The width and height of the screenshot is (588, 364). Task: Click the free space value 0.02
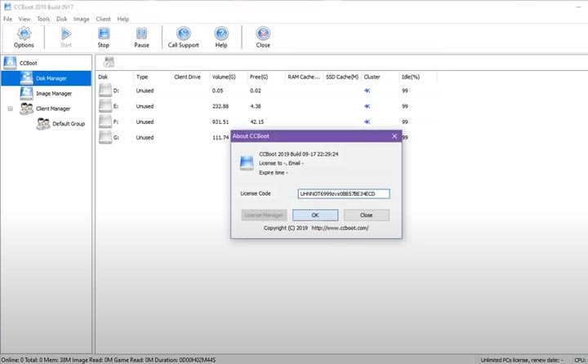coord(256,91)
